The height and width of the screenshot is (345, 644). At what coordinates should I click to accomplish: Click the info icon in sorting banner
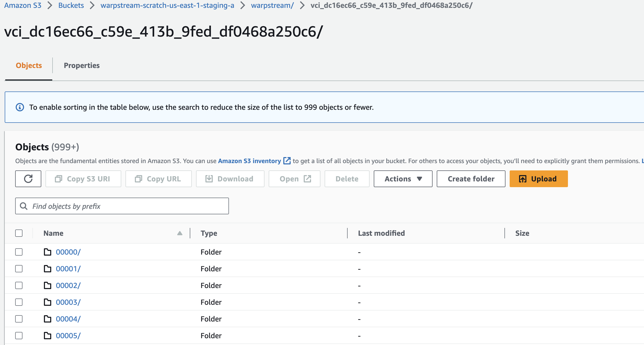point(20,107)
